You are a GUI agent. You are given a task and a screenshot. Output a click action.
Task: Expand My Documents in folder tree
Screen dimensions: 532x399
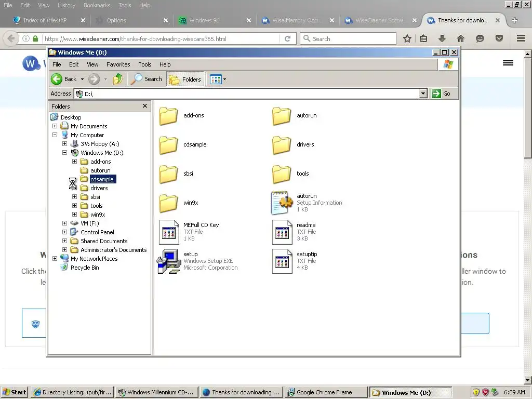click(55, 126)
